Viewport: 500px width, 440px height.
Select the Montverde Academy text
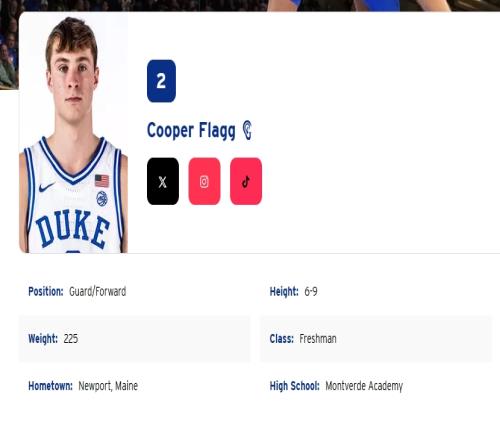pyautogui.click(x=364, y=386)
